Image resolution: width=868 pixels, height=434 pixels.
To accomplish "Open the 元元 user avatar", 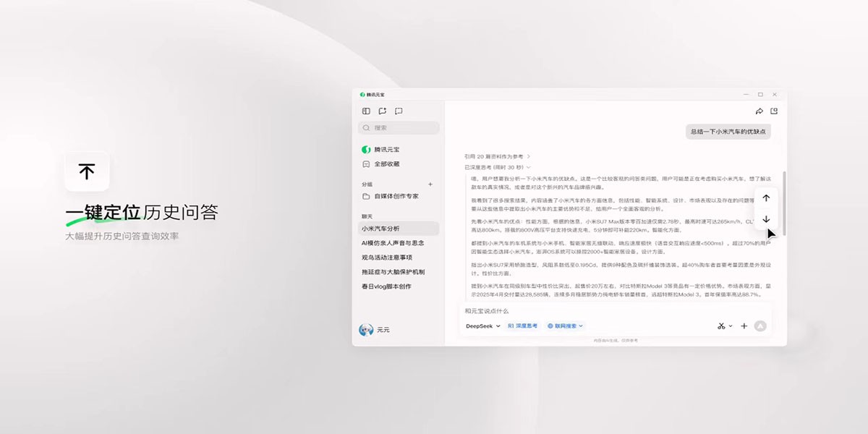I will click(x=366, y=330).
